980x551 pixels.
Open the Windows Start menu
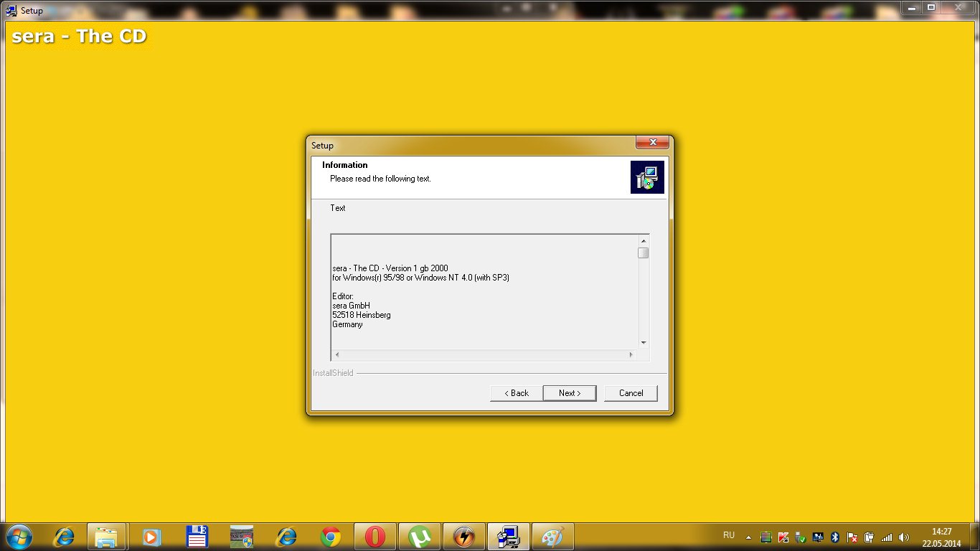pyautogui.click(x=18, y=536)
